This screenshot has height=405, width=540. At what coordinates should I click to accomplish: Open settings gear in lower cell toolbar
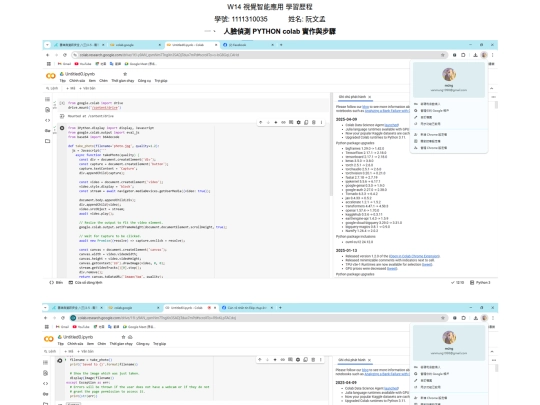(298, 360)
